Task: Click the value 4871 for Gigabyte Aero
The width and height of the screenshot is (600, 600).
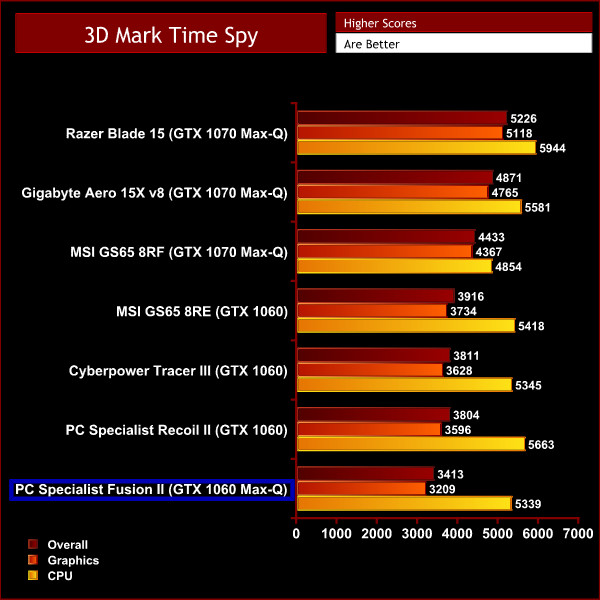Action: (x=509, y=178)
